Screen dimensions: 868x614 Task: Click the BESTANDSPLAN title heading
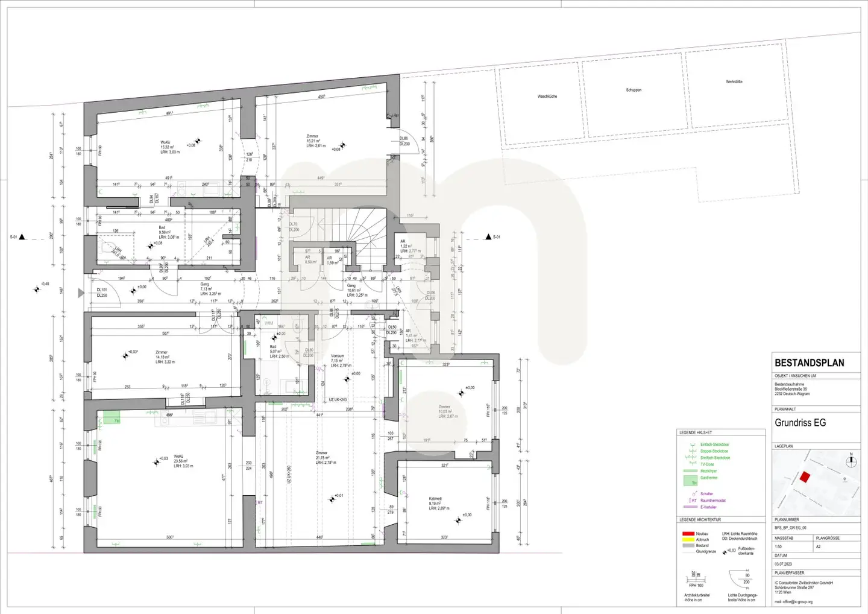click(x=809, y=363)
